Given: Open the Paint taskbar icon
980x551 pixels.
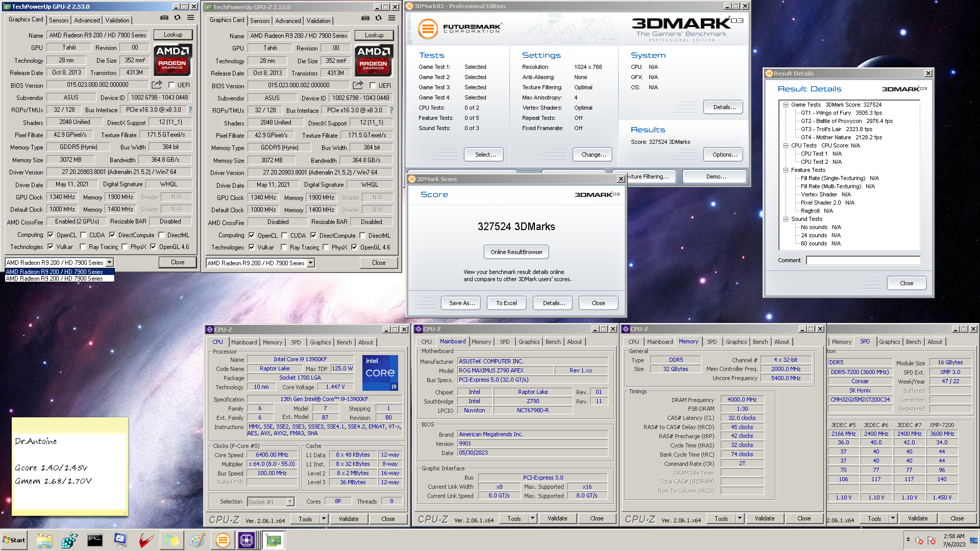Looking at the screenshot, I should click(x=197, y=540).
